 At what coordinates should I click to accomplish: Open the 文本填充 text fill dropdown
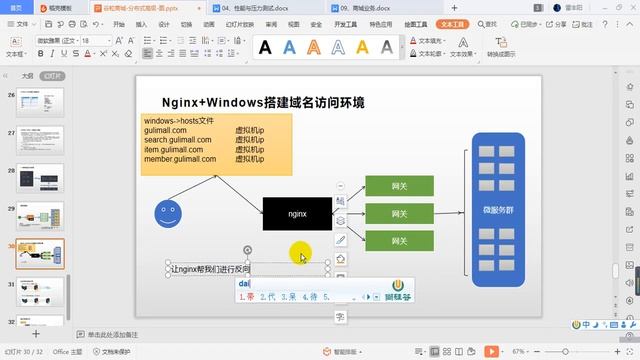427,40
